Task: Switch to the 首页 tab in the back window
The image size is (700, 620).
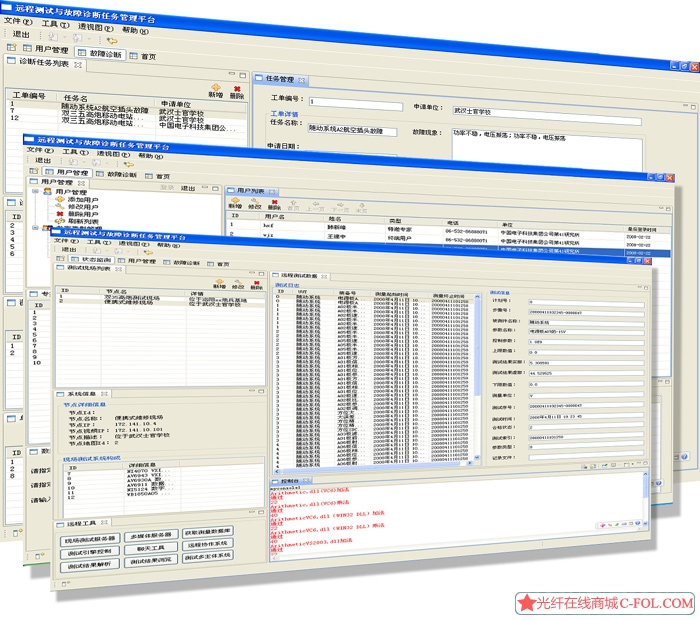Action: click(144, 56)
